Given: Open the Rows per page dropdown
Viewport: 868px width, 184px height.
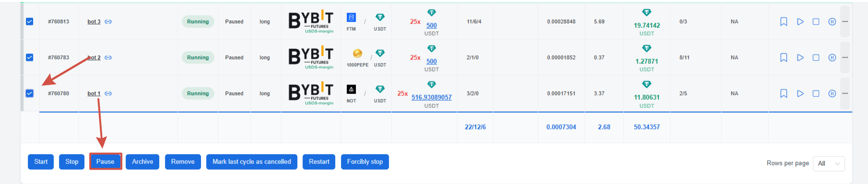Looking at the screenshot, I should [829, 163].
